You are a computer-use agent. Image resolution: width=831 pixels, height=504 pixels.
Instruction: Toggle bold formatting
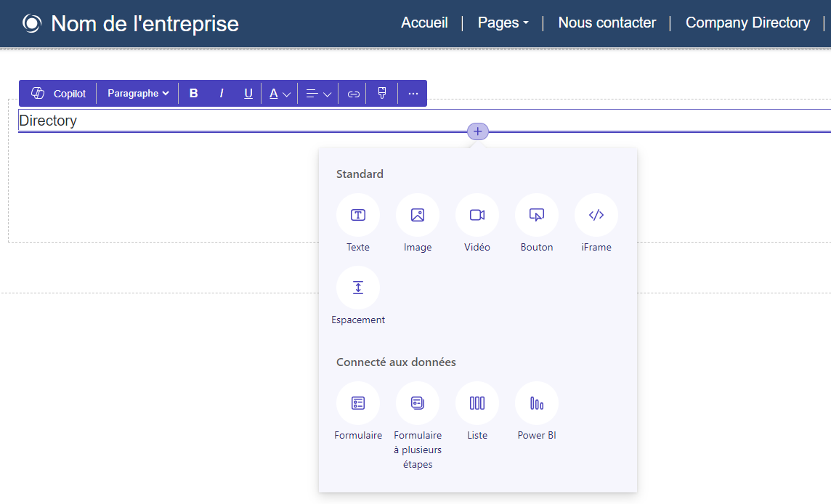tap(193, 93)
